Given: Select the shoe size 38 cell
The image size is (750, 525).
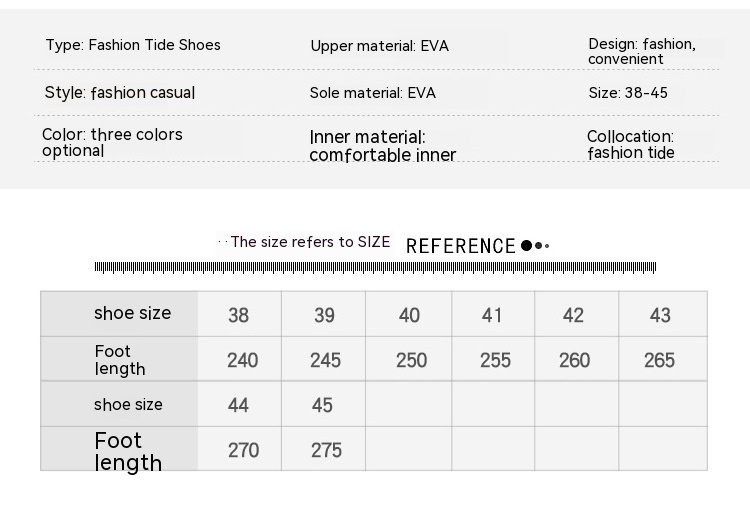Looking at the screenshot, I should (239, 315).
